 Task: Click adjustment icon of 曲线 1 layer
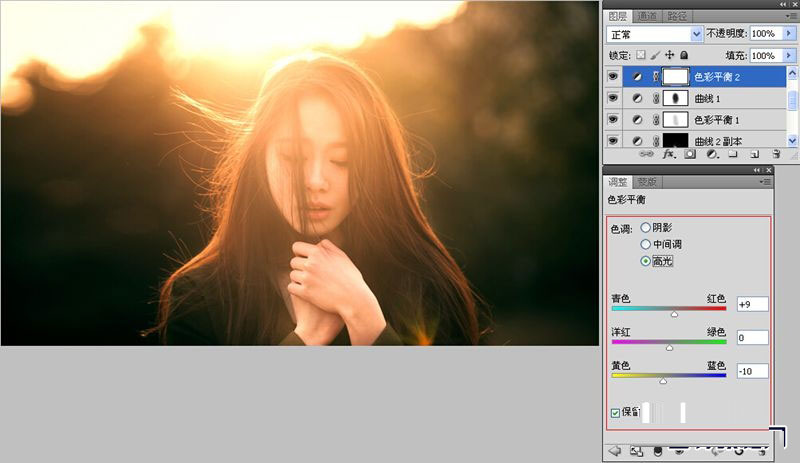click(x=637, y=98)
